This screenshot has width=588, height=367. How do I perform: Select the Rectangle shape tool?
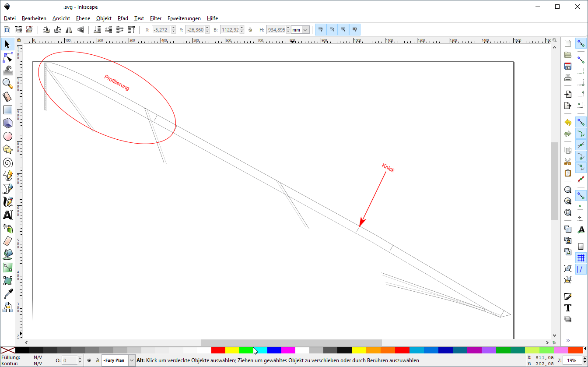click(8, 110)
